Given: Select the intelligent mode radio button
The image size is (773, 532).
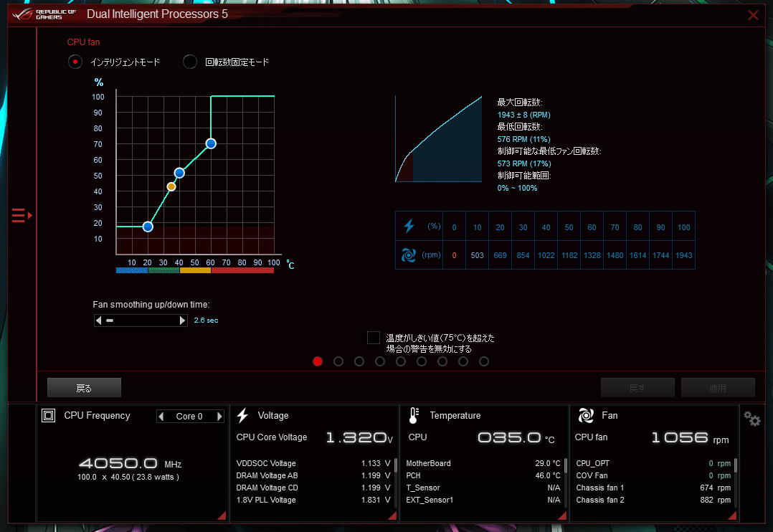Looking at the screenshot, I should pos(75,62).
